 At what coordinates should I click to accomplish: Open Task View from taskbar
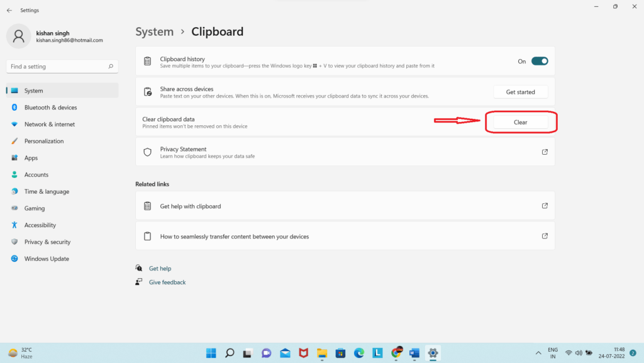248,353
